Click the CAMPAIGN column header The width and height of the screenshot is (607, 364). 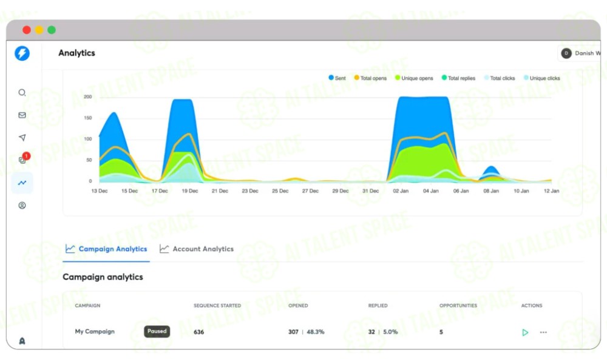87,306
